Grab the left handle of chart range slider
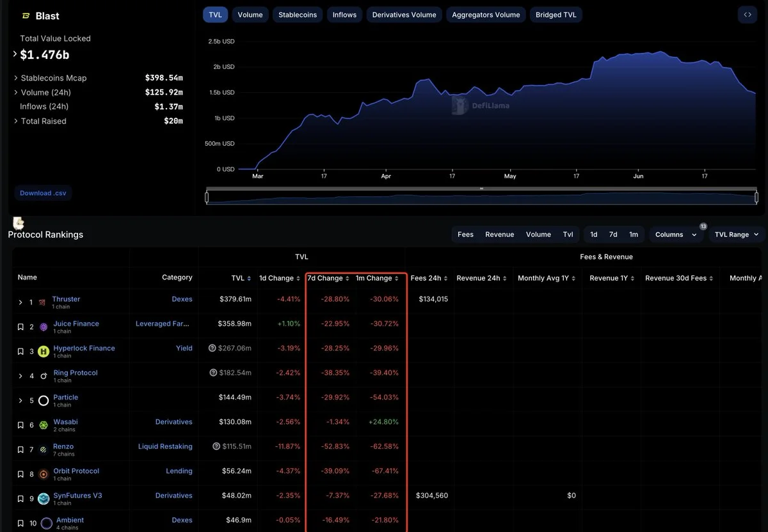The width and height of the screenshot is (768, 532). (207, 198)
